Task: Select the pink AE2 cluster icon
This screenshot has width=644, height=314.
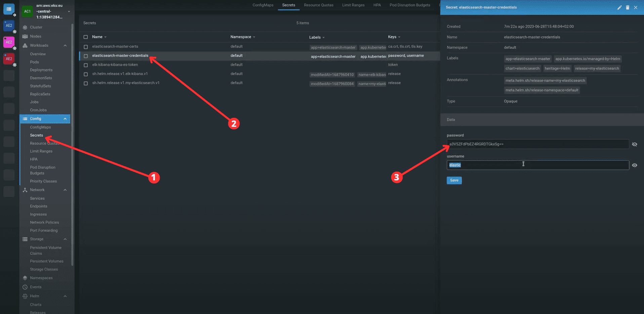Action: tap(9, 42)
